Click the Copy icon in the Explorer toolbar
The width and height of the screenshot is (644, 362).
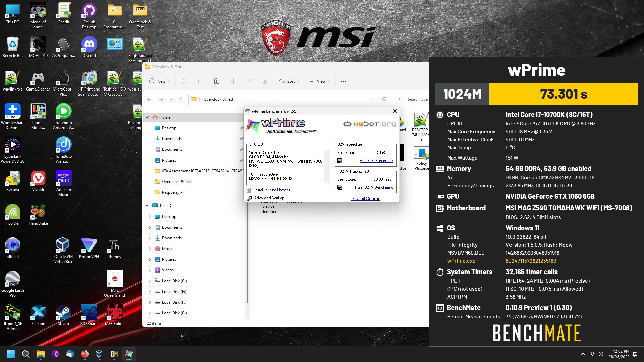[x=201, y=81]
